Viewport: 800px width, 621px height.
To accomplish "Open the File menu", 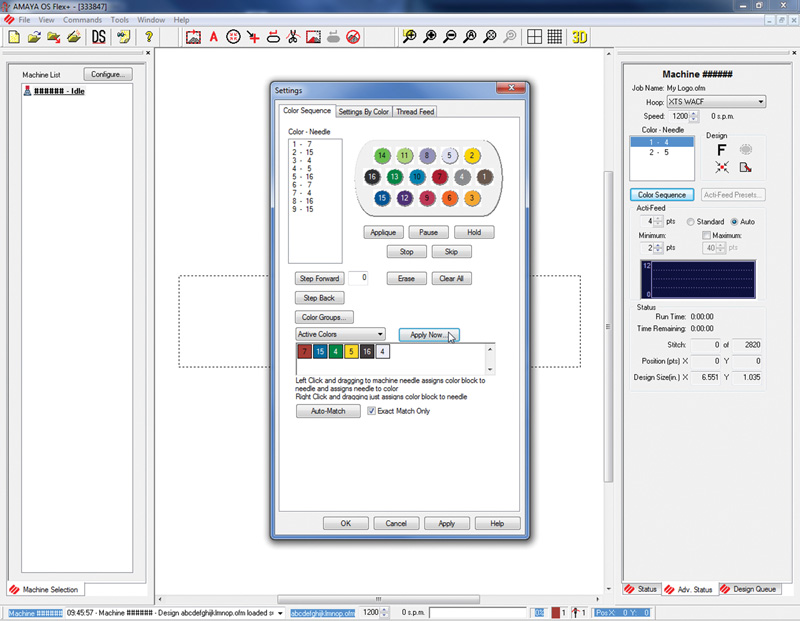I will pyautogui.click(x=24, y=20).
